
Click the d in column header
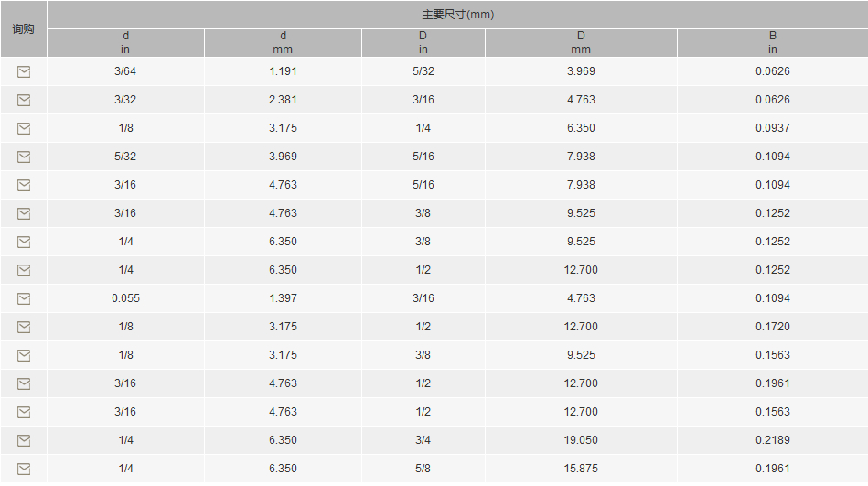tap(125, 43)
